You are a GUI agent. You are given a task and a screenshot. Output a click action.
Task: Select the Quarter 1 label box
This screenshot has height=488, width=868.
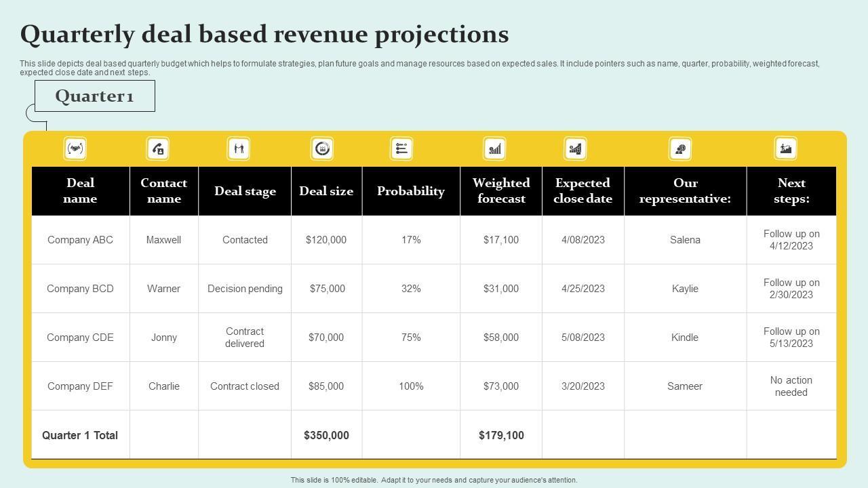(95, 96)
